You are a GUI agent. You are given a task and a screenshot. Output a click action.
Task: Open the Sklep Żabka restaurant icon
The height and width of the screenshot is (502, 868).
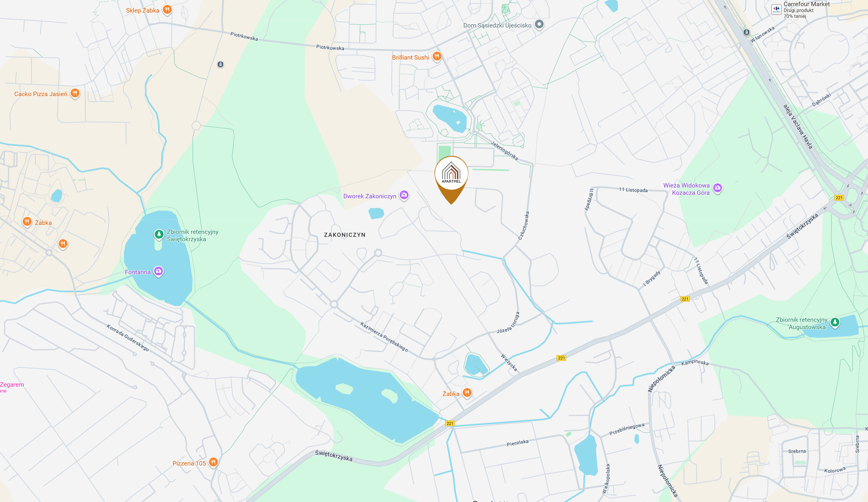tap(167, 10)
